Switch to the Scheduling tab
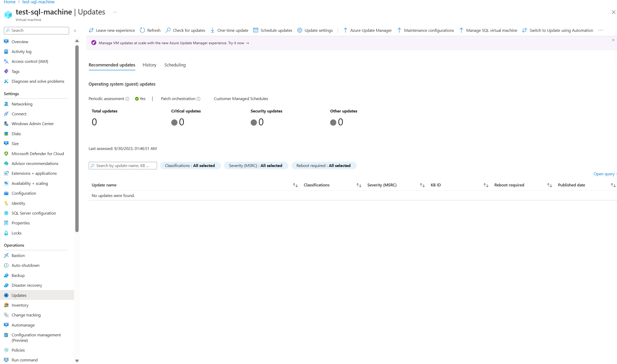 [x=175, y=65]
